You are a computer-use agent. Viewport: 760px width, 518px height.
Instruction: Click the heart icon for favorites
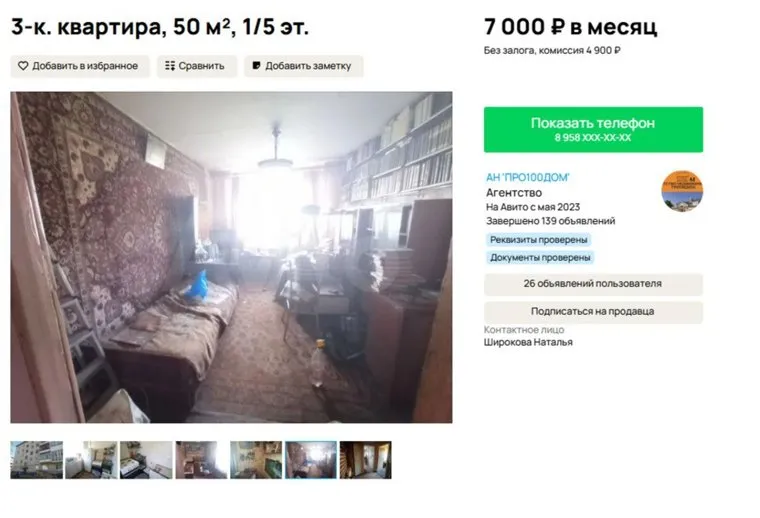[23, 66]
